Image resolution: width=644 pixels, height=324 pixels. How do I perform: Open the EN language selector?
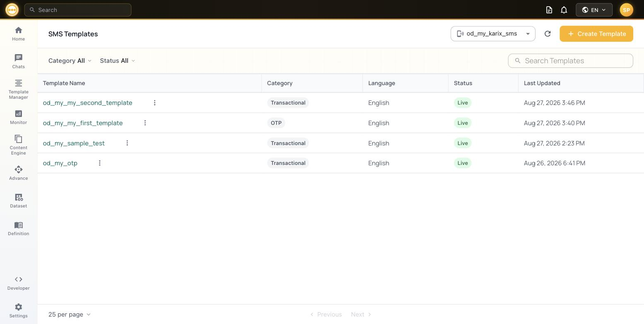[594, 10]
